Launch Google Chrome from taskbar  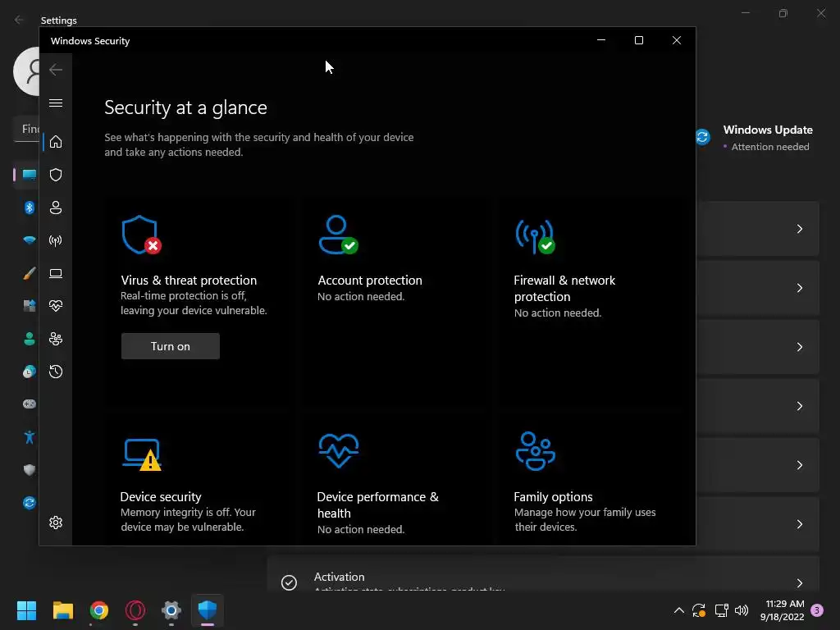coord(99,610)
